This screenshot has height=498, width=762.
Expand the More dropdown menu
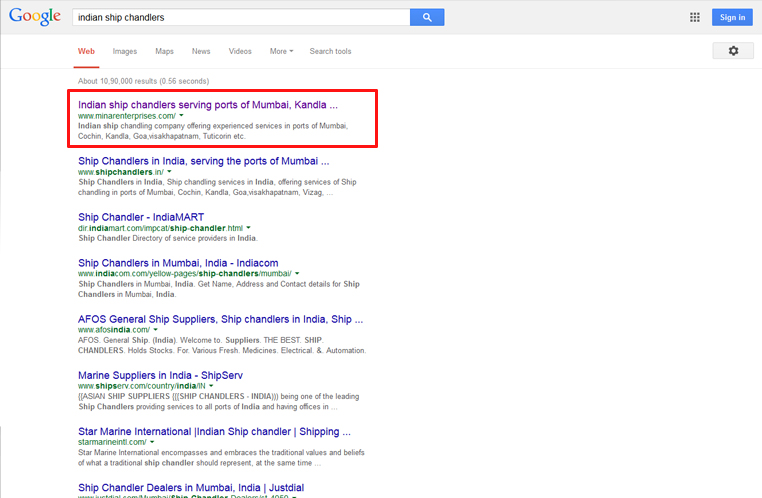click(x=281, y=51)
